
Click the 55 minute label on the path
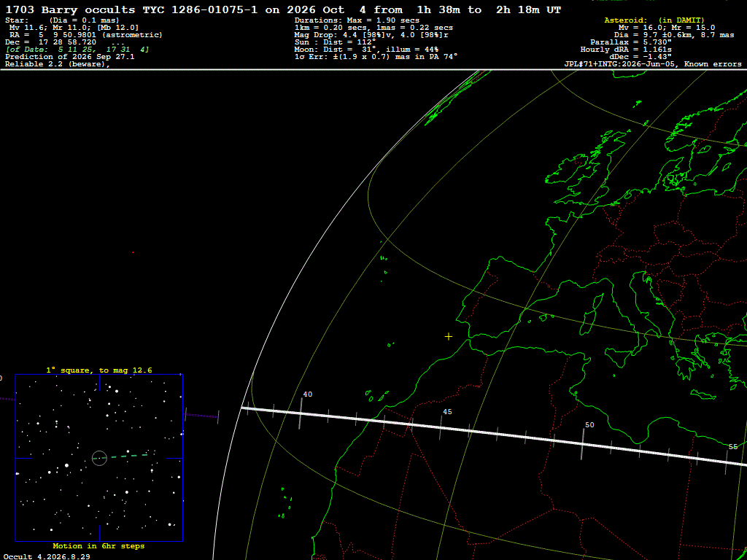(733, 447)
